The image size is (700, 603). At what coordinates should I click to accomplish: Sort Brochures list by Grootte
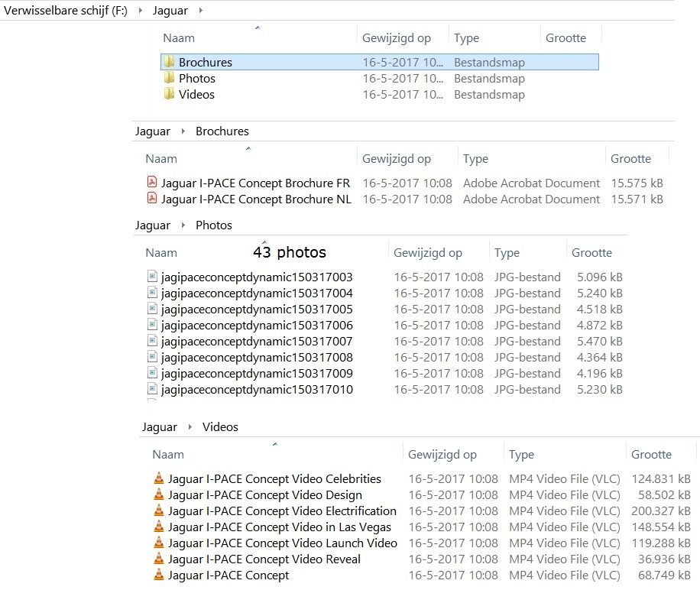coord(630,159)
